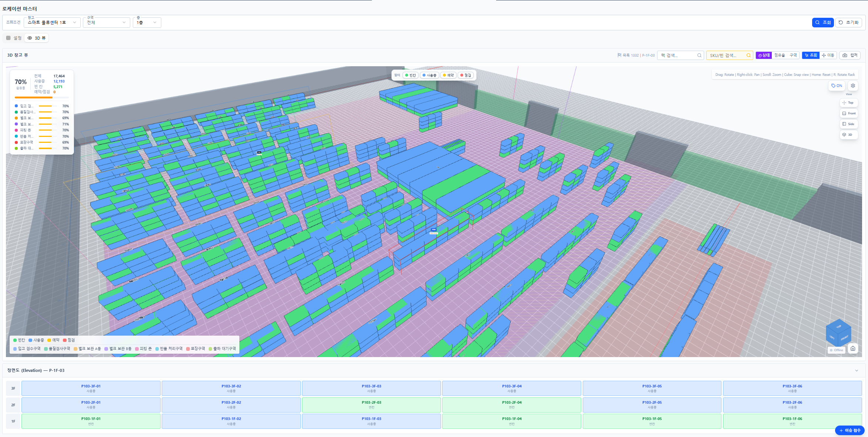Toggle the 빈칸 status filter chip
This screenshot has width=868, height=437.
[x=410, y=75]
